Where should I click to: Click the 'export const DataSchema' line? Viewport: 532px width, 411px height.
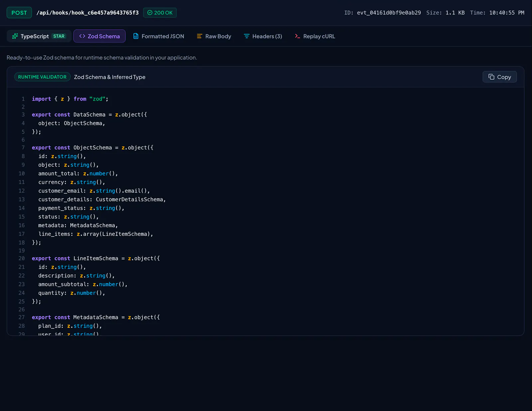[89, 115]
